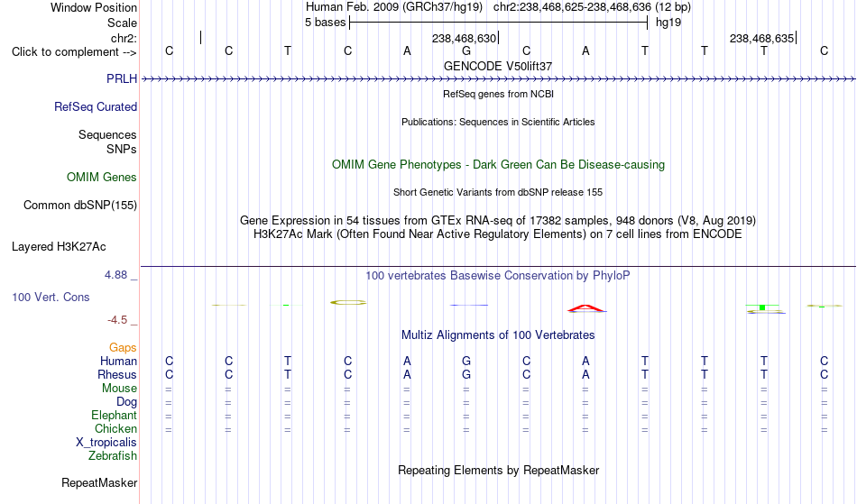Click the '5 bases' scale label
The width and height of the screenshot is (857, 504).
[325, 23]
